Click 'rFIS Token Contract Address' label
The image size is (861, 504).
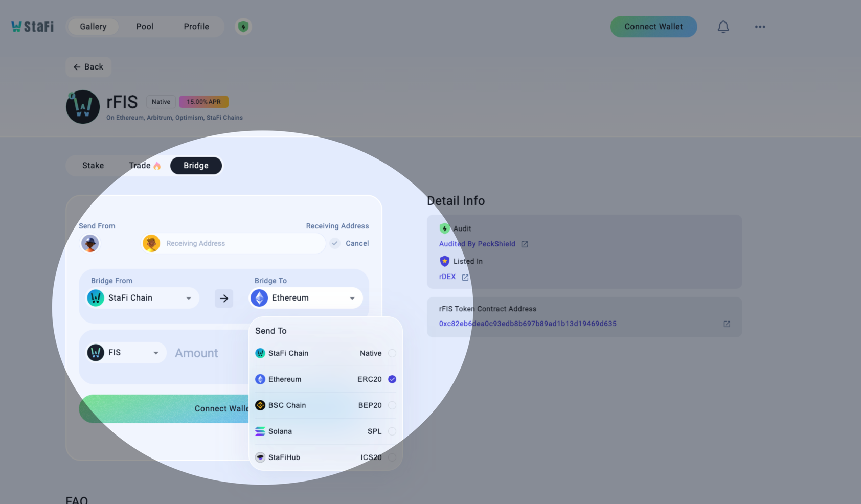pyautogui.click(x=488, y=309)
